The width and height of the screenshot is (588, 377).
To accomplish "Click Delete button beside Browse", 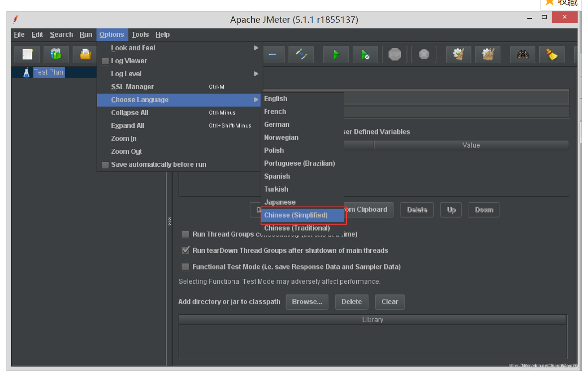I will click(x=352, y=302).
